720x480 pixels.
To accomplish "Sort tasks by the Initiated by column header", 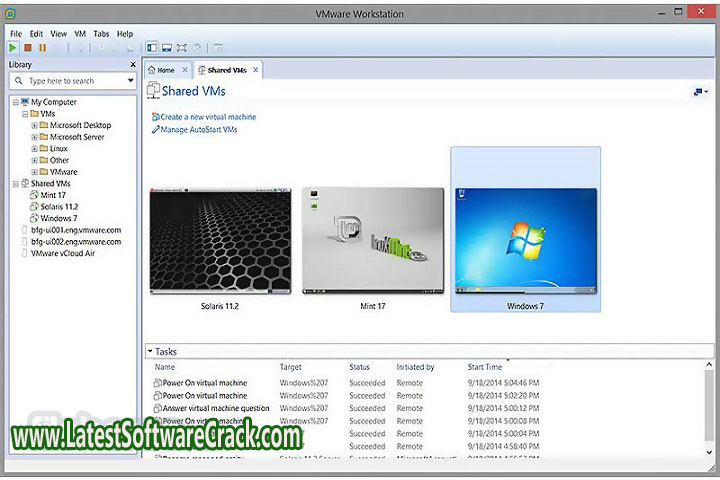I will tap(415, 367).
